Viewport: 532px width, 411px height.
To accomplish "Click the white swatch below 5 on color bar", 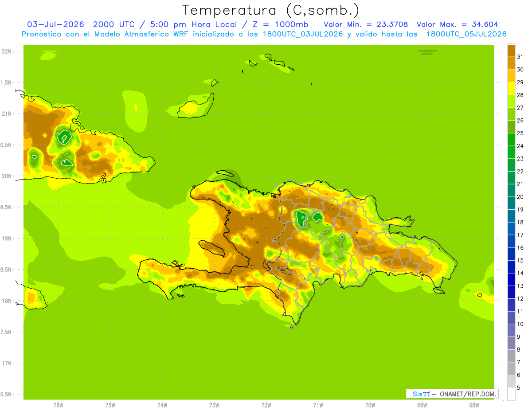I will point(511,394).
